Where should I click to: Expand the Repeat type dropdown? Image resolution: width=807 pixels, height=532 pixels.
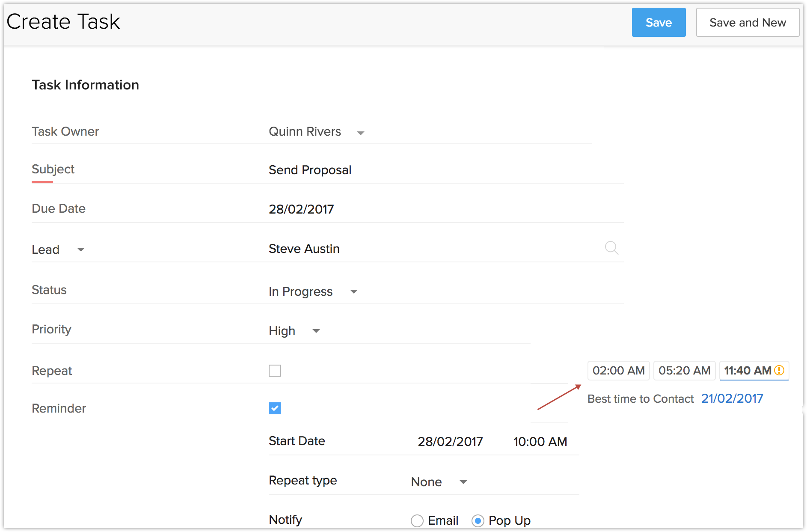point(463,482)
